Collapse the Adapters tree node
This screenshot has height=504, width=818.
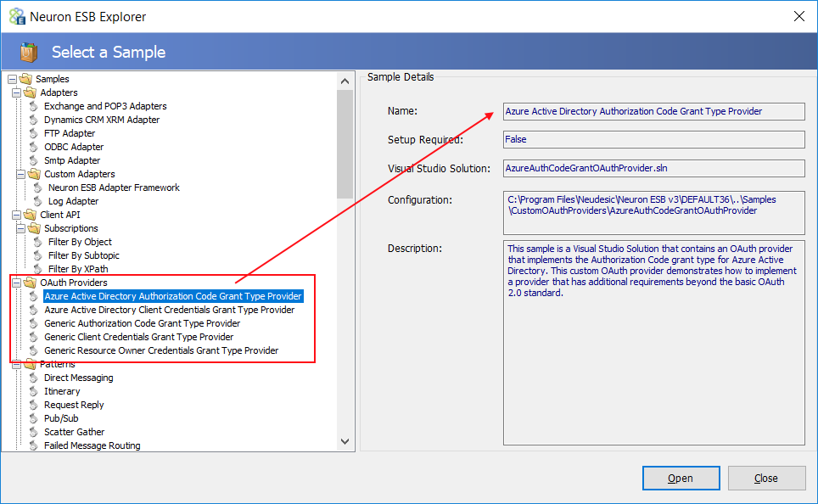17,92
